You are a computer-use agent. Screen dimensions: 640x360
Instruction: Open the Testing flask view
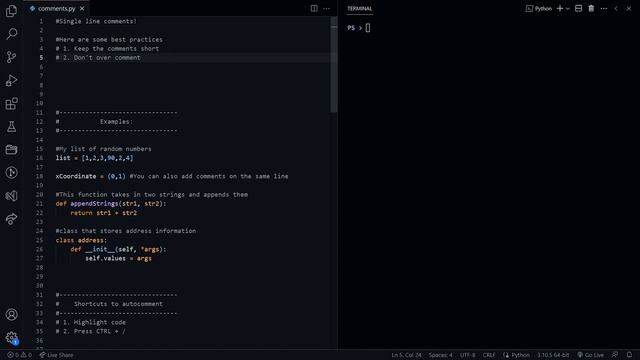tap(11, 127)
